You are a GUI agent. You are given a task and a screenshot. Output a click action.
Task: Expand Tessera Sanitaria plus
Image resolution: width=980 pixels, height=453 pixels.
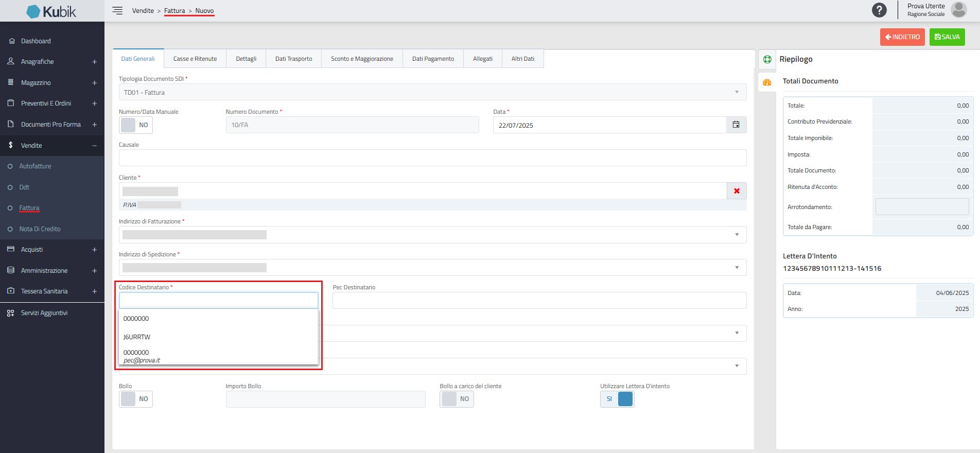point(95,291)
